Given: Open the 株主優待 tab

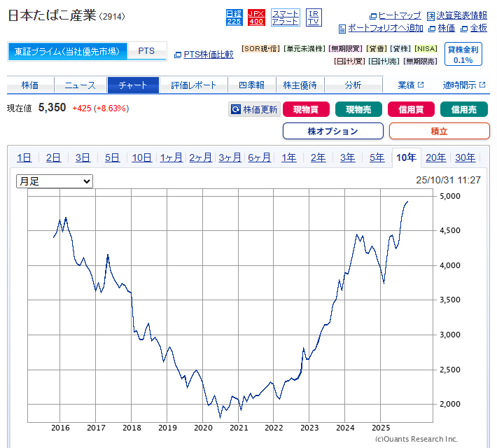Looking at the screenshot, I should [300, 85].
